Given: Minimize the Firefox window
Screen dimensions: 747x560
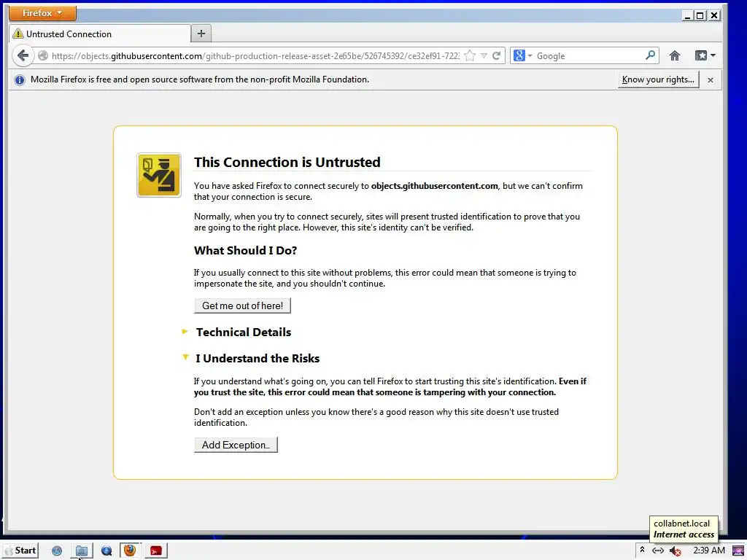Looking at the screenshot, I should point(687,16).
